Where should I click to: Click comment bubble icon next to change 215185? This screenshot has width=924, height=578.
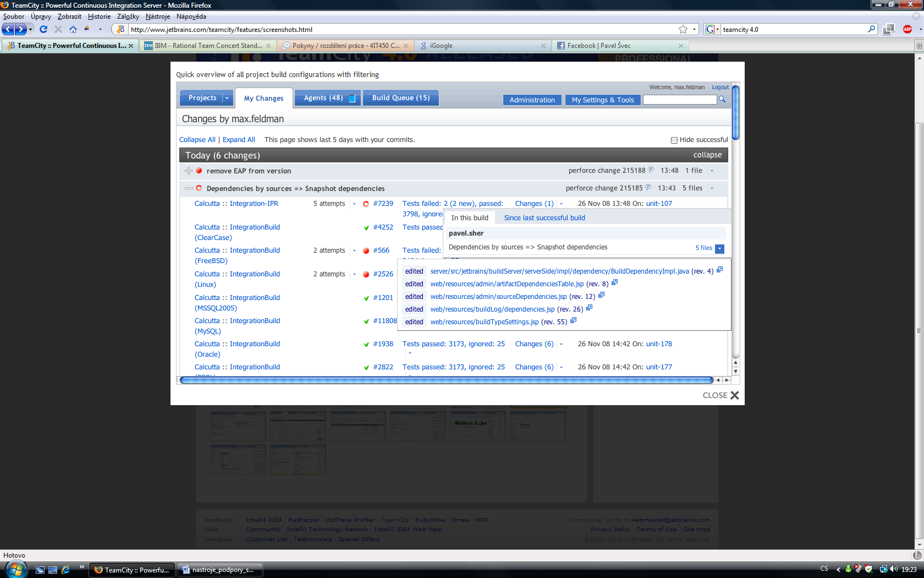(648, 188)
